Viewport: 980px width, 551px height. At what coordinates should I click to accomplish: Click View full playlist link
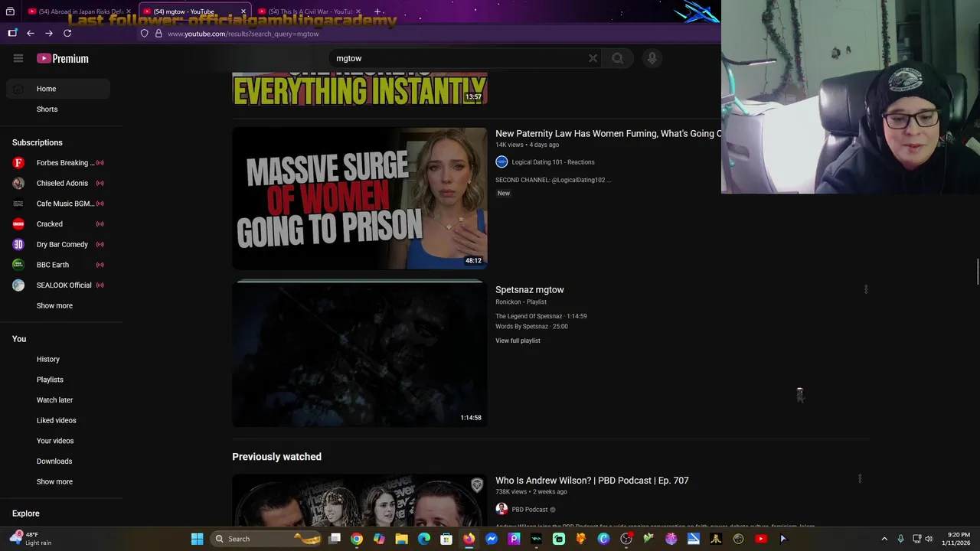(518, 341)
